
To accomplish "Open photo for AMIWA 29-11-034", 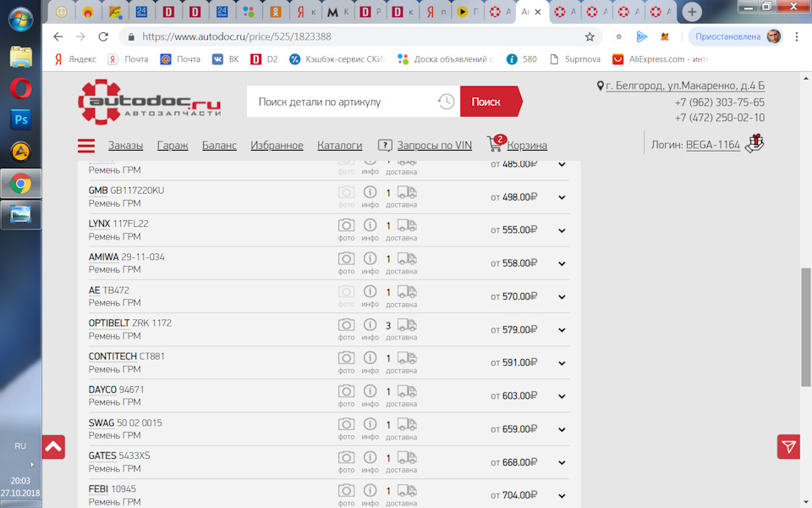I will click(347, 259).
